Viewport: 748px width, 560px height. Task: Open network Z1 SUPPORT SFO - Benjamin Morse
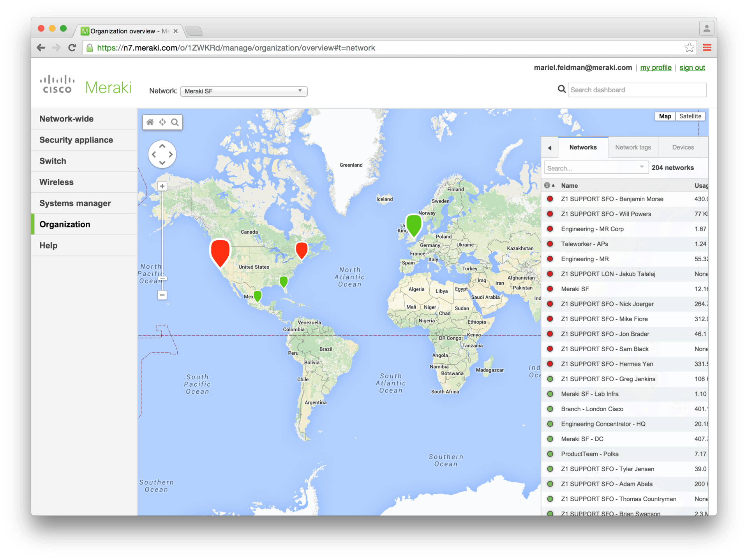tap(612, 199)
